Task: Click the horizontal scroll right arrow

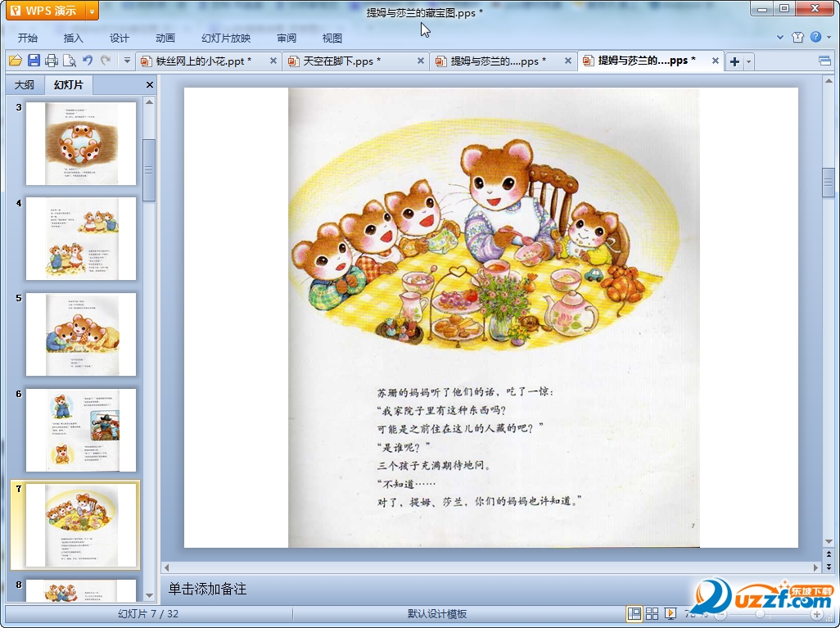Action: tap(816, 567)
